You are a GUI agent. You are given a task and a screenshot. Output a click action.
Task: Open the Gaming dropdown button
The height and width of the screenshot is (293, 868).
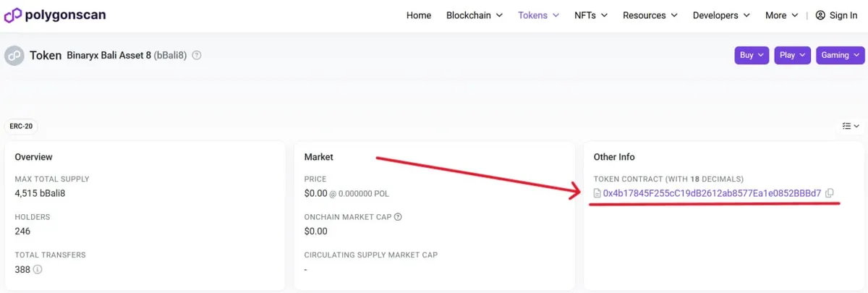click(x=841, y=55)
